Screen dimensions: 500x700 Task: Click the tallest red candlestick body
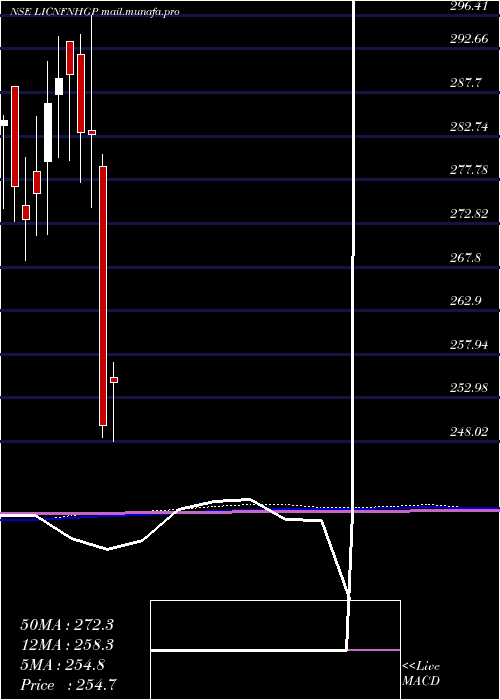(103, 296)
